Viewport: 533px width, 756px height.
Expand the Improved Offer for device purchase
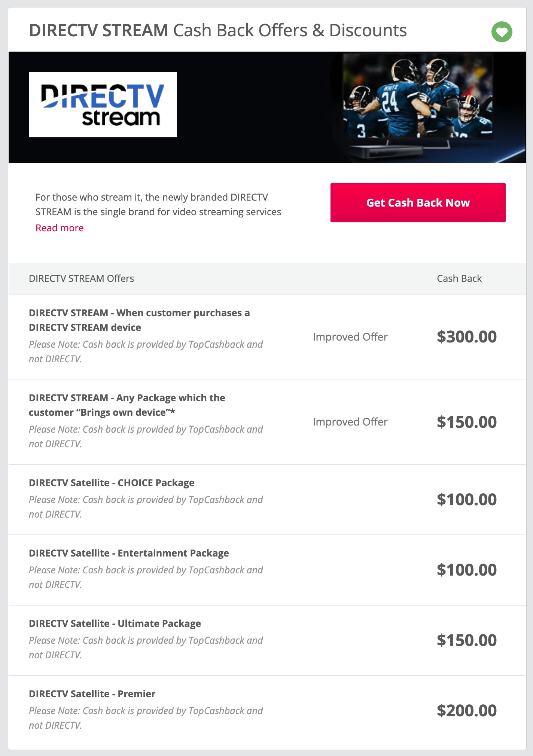[350, 336]
